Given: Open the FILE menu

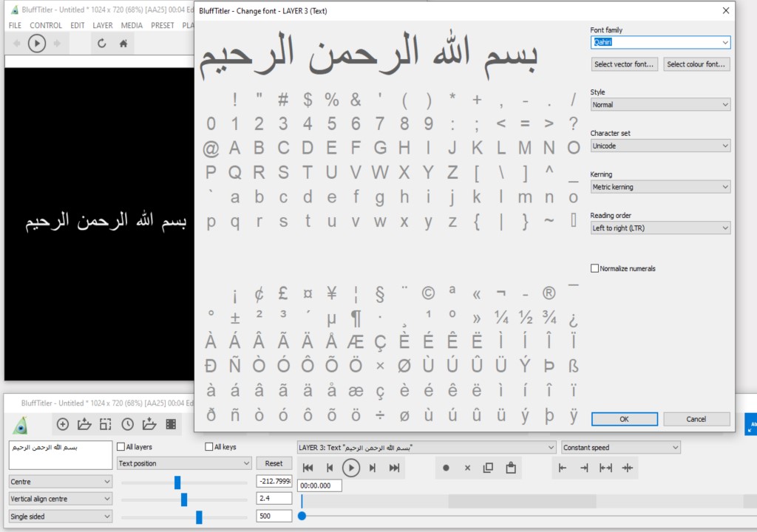Looking at the screenshot, I should pos(15,25).
